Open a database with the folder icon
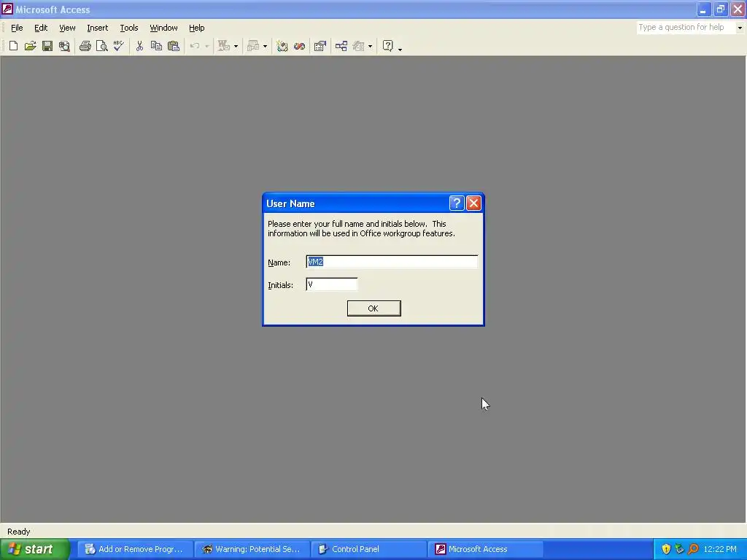 click(30, 46)
